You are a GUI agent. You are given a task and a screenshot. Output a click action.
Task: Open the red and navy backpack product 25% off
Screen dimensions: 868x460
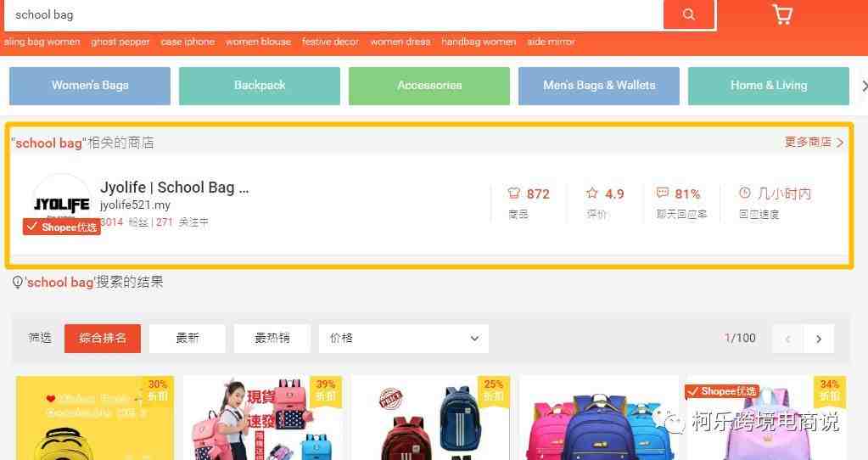(x=431, y=418)
